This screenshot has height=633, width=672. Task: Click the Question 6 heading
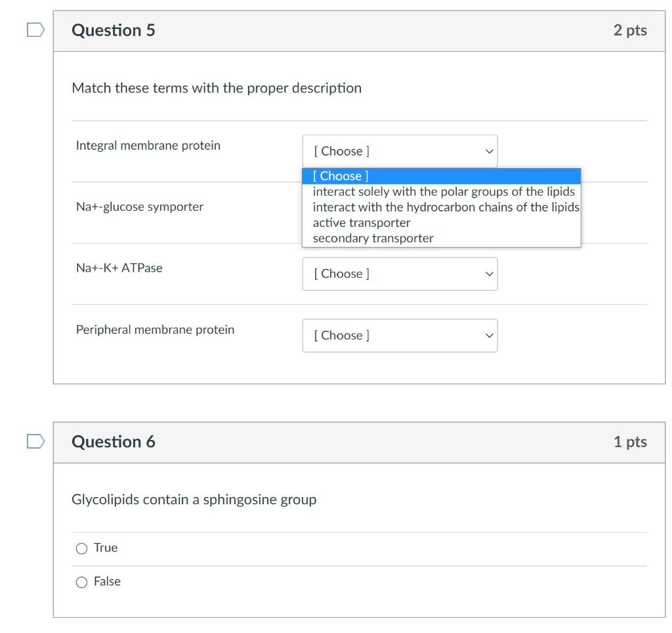114,442
